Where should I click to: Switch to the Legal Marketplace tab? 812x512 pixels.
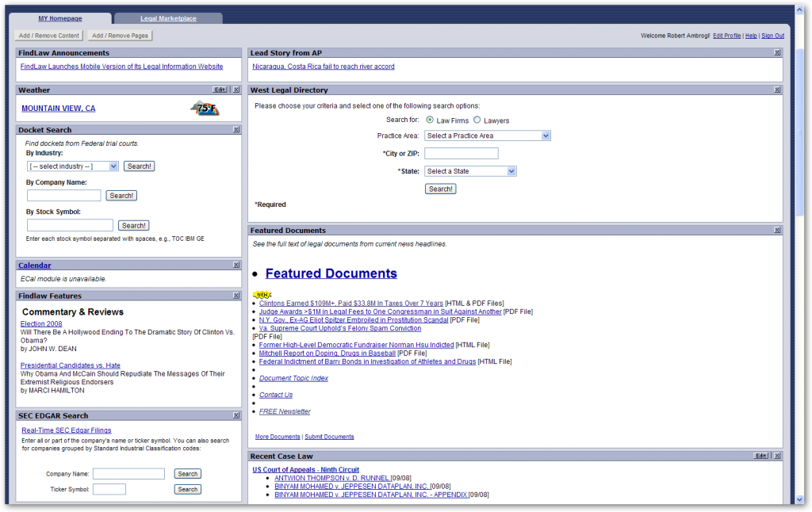168,18
